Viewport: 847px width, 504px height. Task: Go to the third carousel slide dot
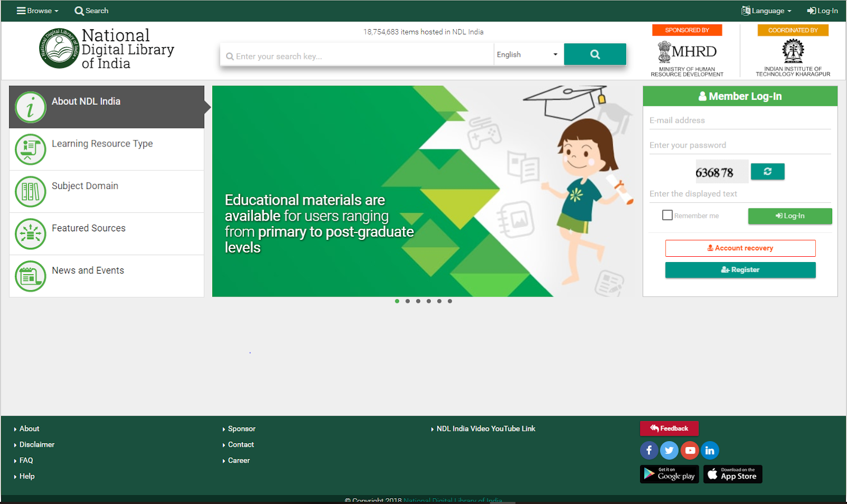(418, 301)
